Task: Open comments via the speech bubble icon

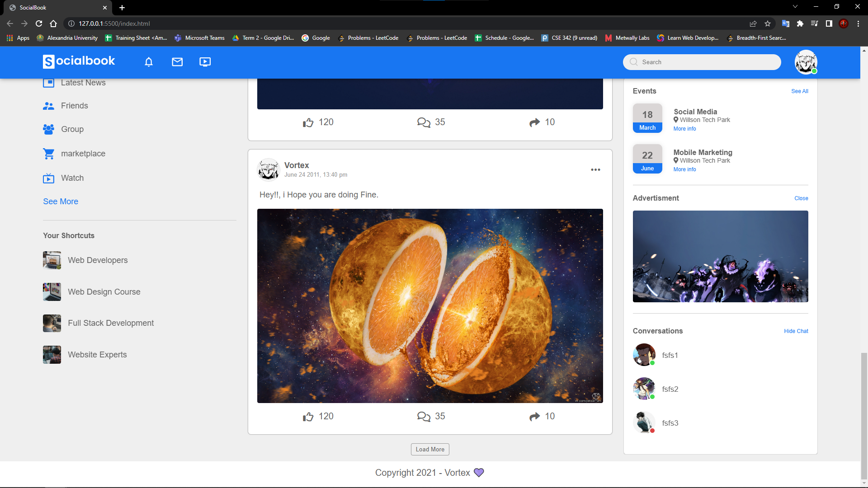Action: pos(424,416)
